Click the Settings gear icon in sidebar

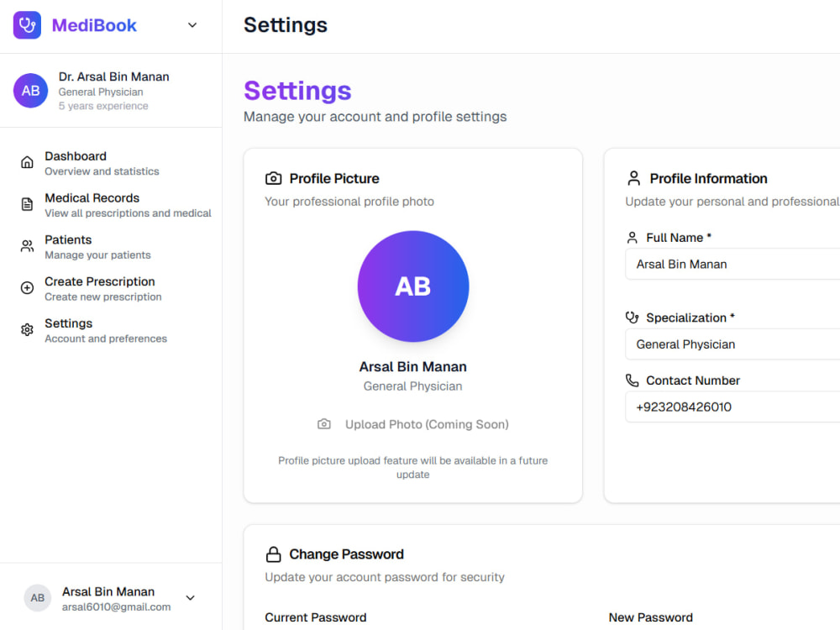(27, 329)
